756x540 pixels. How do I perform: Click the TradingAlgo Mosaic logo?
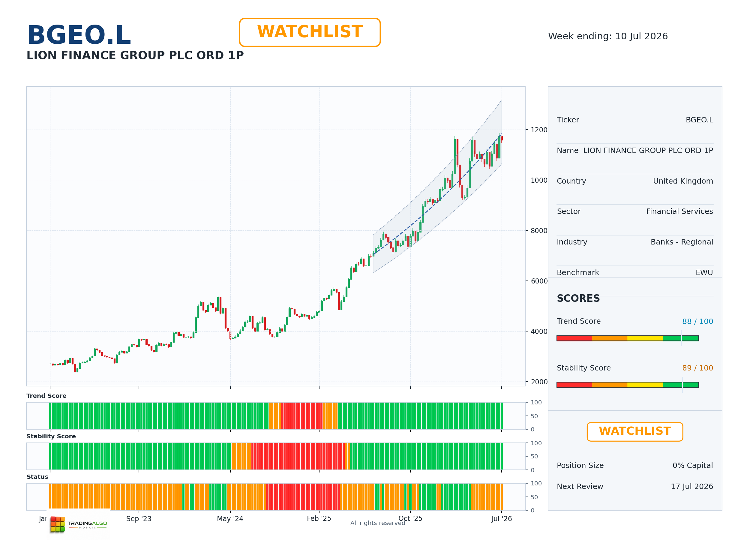[x=79, y=524]
